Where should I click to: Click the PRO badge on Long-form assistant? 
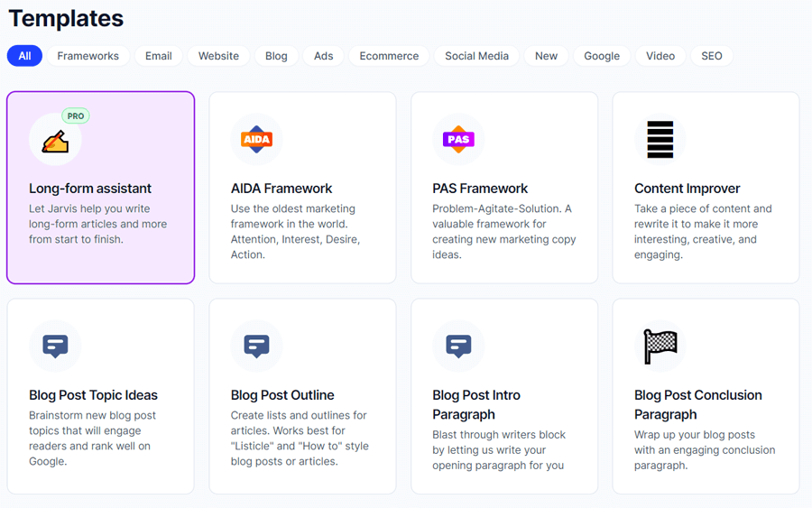point(76,116)
